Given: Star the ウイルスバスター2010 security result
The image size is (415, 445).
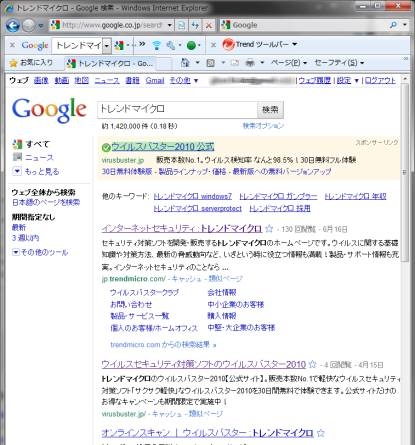Looking at the screenshot, I should (x=312, y=364).
